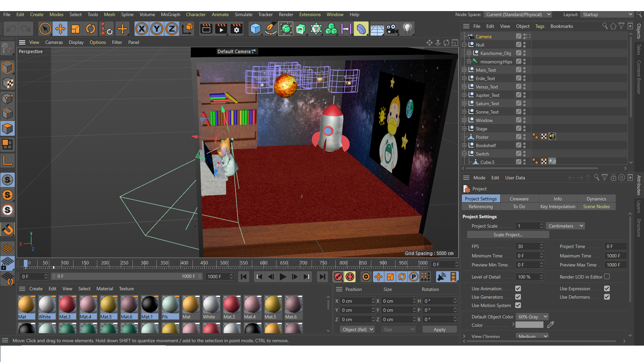Toggle the Use Deformers checkbox

click(x=607, y=297)
